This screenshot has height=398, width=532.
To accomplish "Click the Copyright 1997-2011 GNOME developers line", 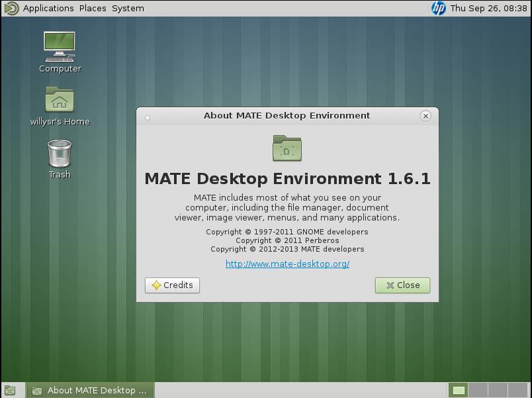I will point(287,232).
